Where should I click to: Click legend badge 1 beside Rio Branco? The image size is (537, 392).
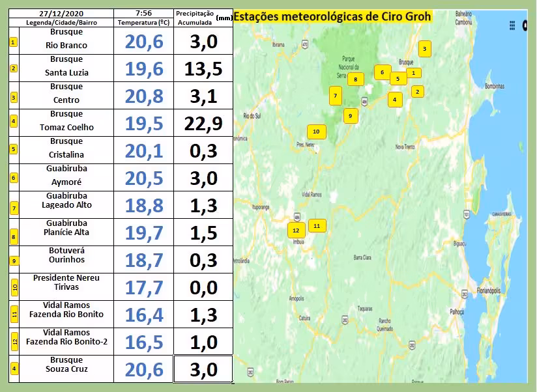tap(14, 42)
